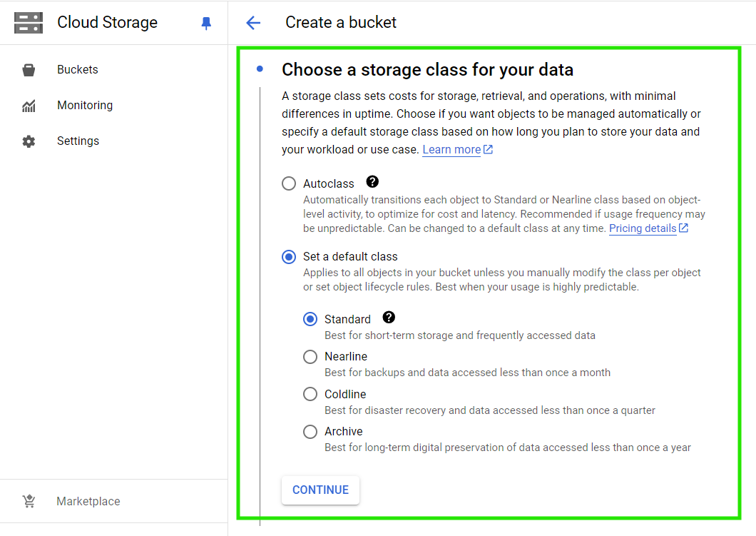Select the Set a default class radio
Image resolution: width=756 pixels, height=536 pixels.
click(289, 257)
